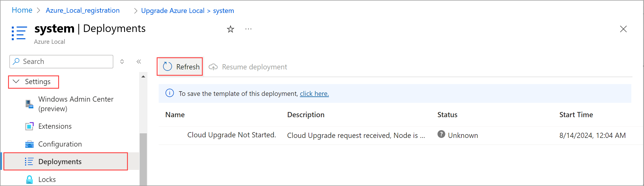The width and height of the screenshot is (644, 186).
Task: Open Extensions from the sidebar menu
Action: click(x=55, y=126)
